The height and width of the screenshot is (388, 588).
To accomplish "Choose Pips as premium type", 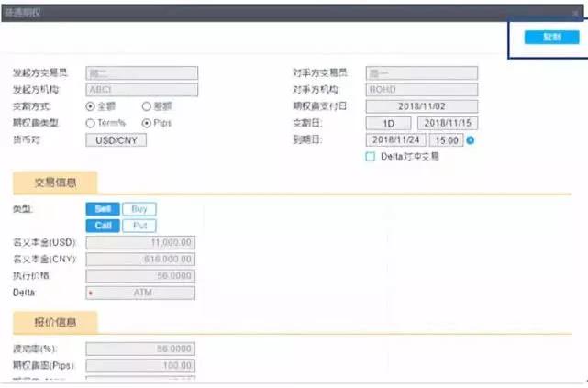I will click(147, 123).
